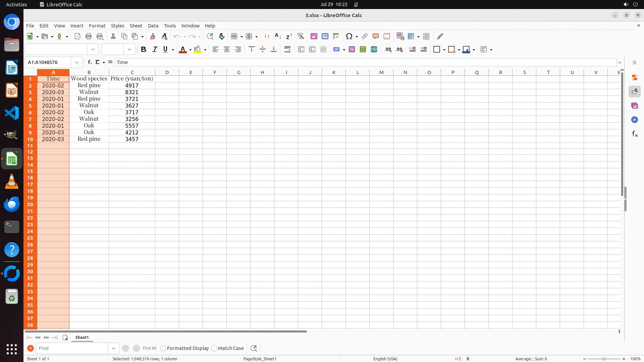Open the Insert Chart tool
The image size is (644, 362).
pyautogui.click(x=325, y=36)
